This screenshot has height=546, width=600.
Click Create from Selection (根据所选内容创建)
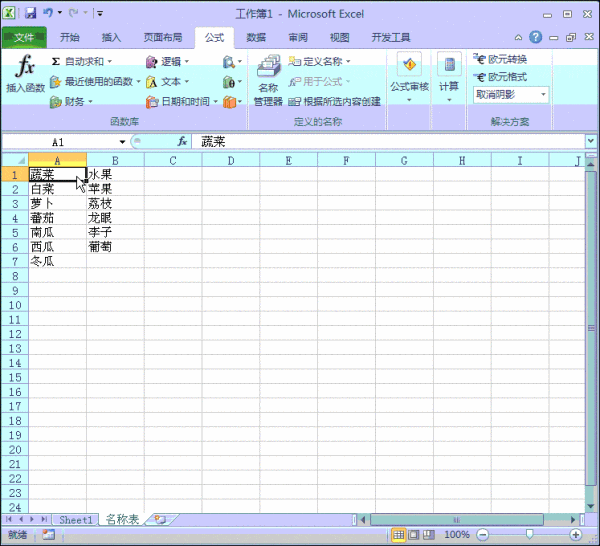(x=334, y=102)
